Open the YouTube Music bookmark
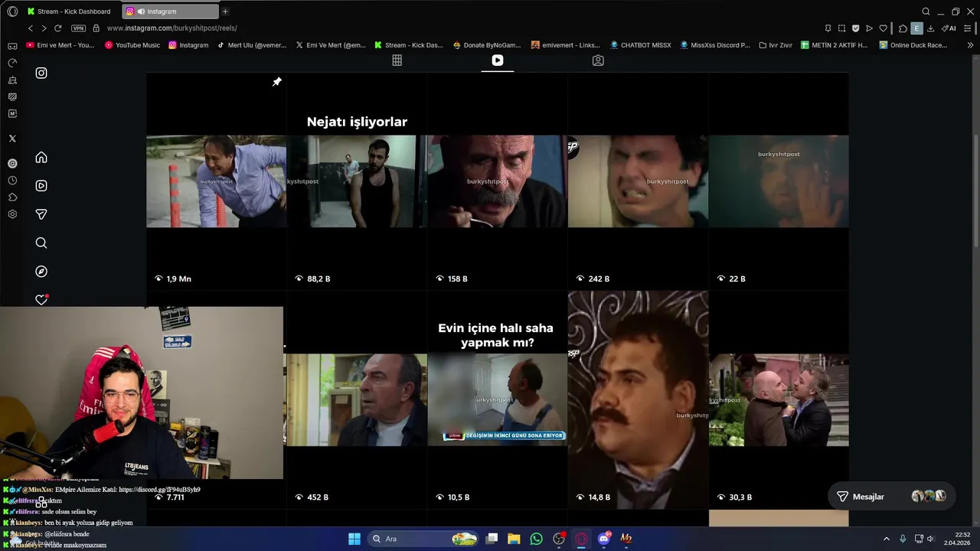 tap(132, 45)
